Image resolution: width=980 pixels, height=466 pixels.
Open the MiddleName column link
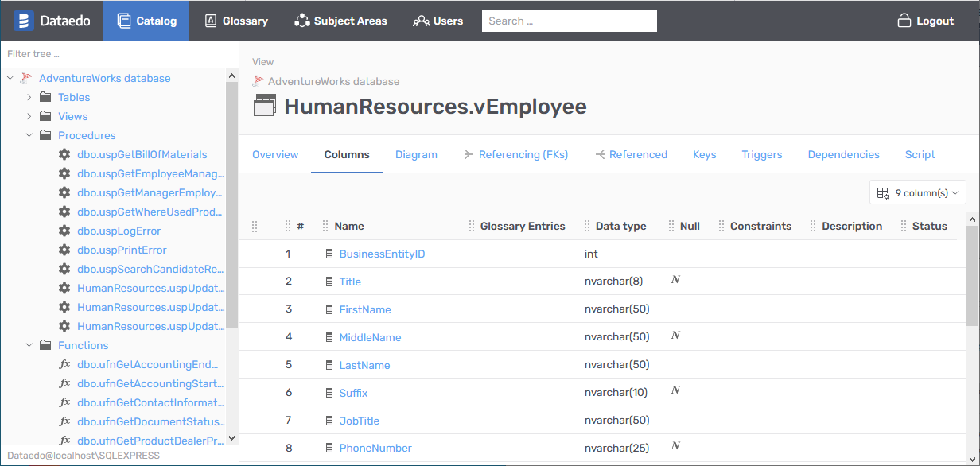370,337
